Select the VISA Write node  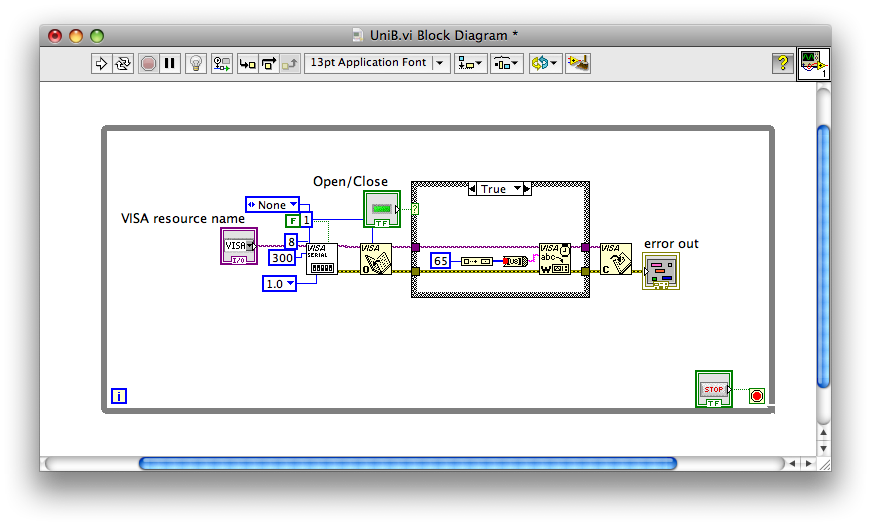point(554,259)
